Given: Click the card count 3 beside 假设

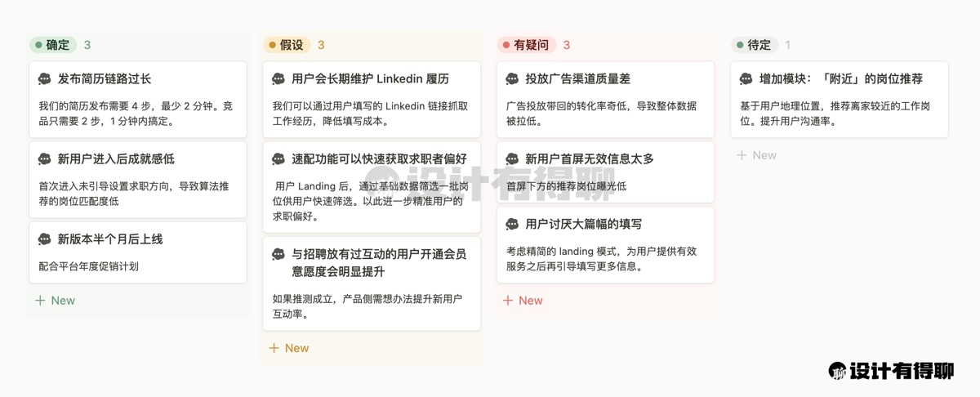Looking at the screenshot, I should point(321,45).
